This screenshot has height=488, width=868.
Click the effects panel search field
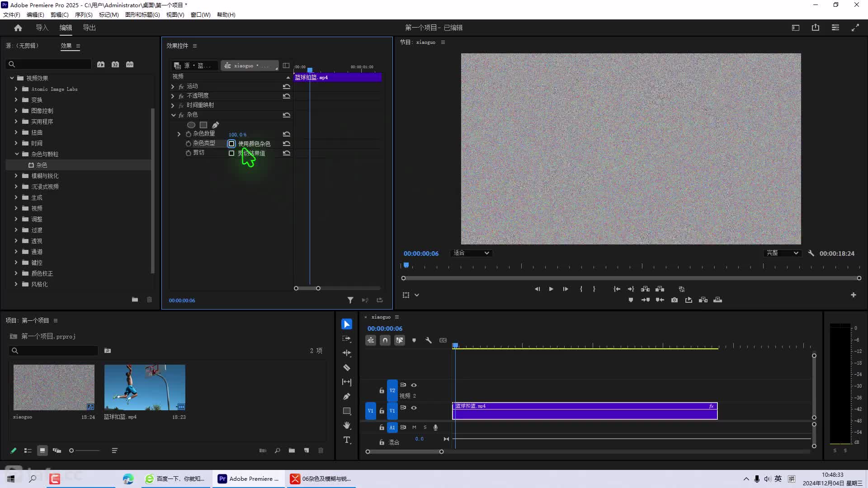pyautogui.click(x=48, y=64)
